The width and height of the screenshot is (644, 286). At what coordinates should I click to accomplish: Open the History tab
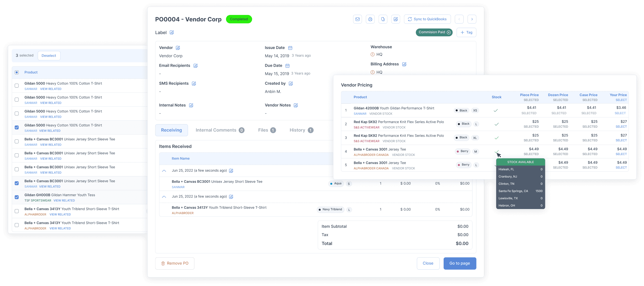pyautogui.click(x=301, y=130)
